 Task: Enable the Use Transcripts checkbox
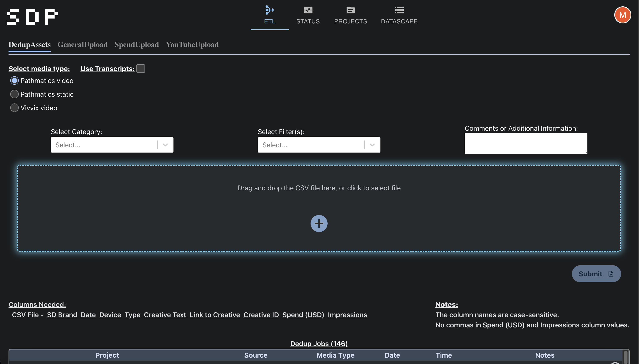[141, 69]
